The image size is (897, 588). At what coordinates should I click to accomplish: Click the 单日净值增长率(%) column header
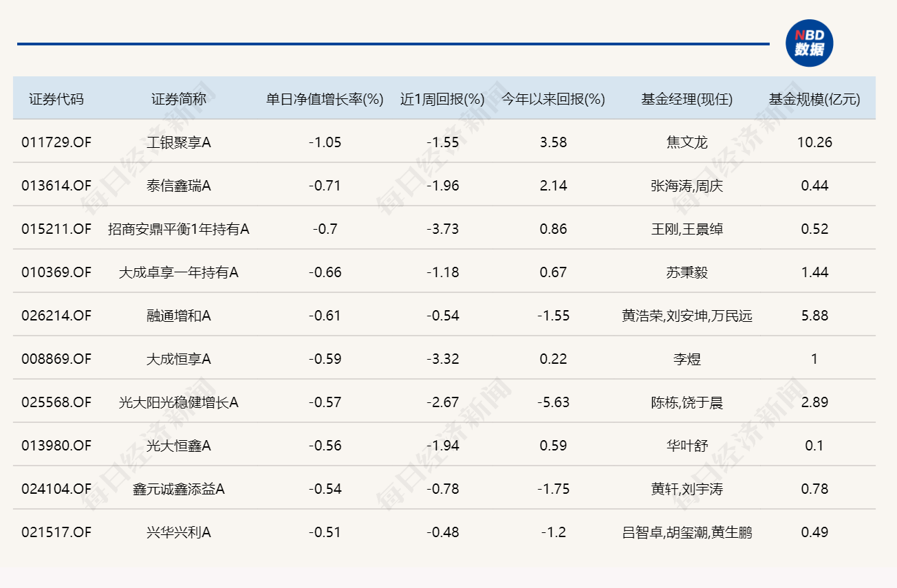click(325, 99)
